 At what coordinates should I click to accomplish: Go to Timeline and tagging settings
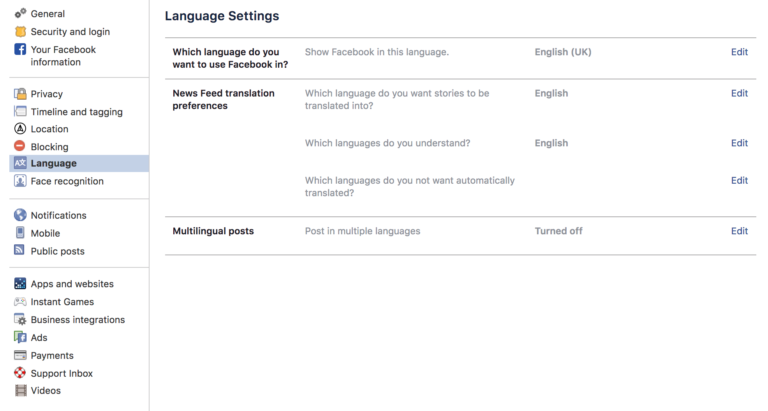click(x=76, y=112)
